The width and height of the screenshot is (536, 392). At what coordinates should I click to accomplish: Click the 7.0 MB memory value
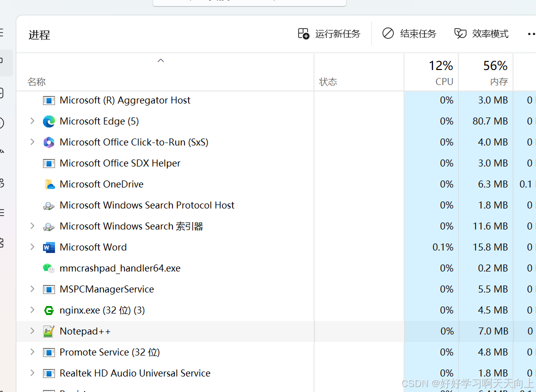coord(493,331)
